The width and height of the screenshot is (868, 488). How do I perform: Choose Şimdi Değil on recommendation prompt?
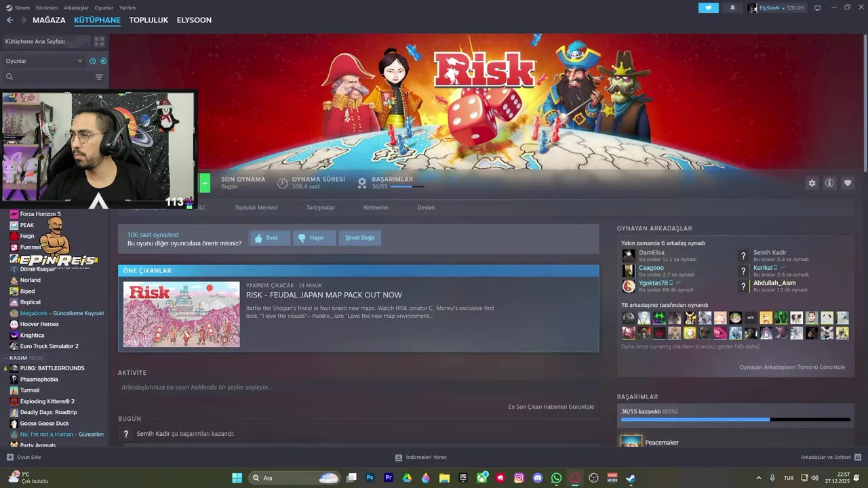tap(359, 238)
